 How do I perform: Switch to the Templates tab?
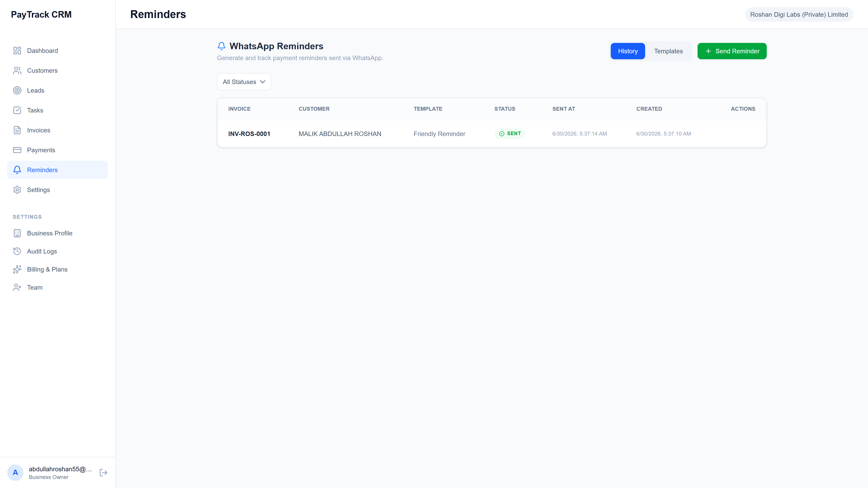click(x=668, y=51)
